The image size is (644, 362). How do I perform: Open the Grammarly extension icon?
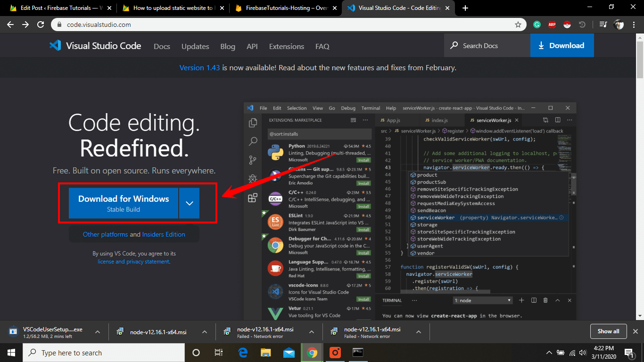pos(537,25)
